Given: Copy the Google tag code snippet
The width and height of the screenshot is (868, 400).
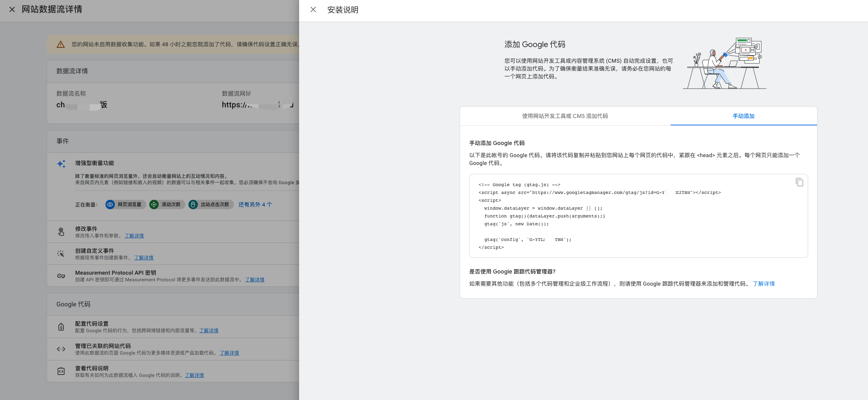Looking at the screenshot, I should click(799, 182).
